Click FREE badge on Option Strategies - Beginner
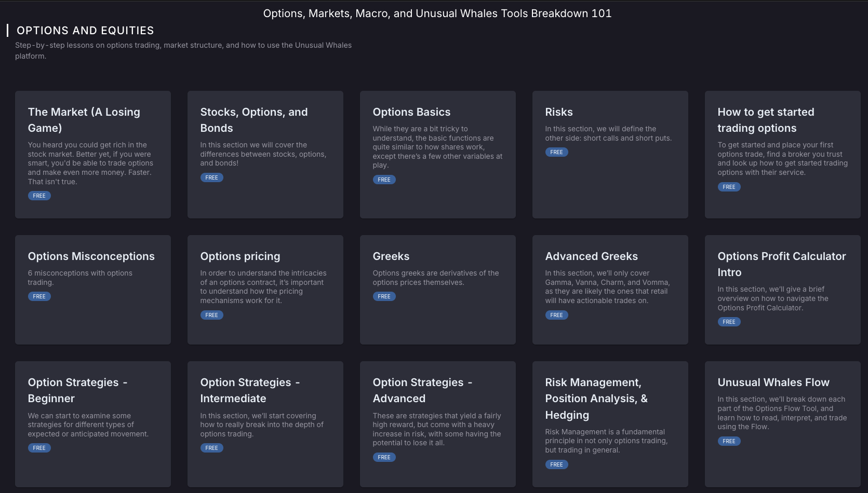The height and width of the screenshot is (493, 868). click(x=39, y=448)
